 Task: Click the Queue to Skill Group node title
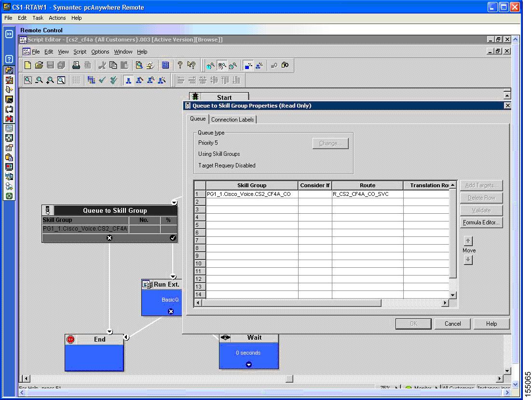[x=115, y=210]
